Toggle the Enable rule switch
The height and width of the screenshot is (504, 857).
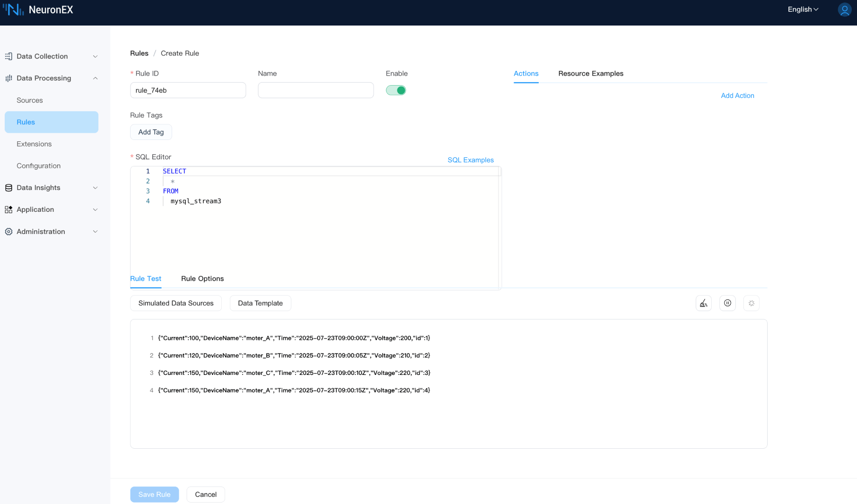point(396,90)
